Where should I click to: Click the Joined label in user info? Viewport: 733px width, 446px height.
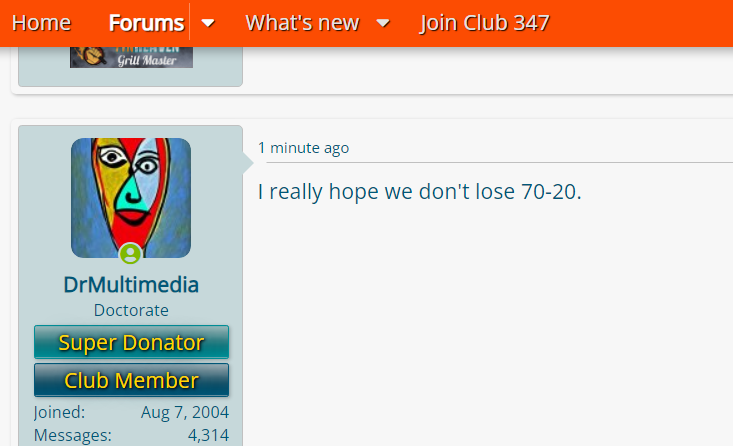[x=59, y=412]
